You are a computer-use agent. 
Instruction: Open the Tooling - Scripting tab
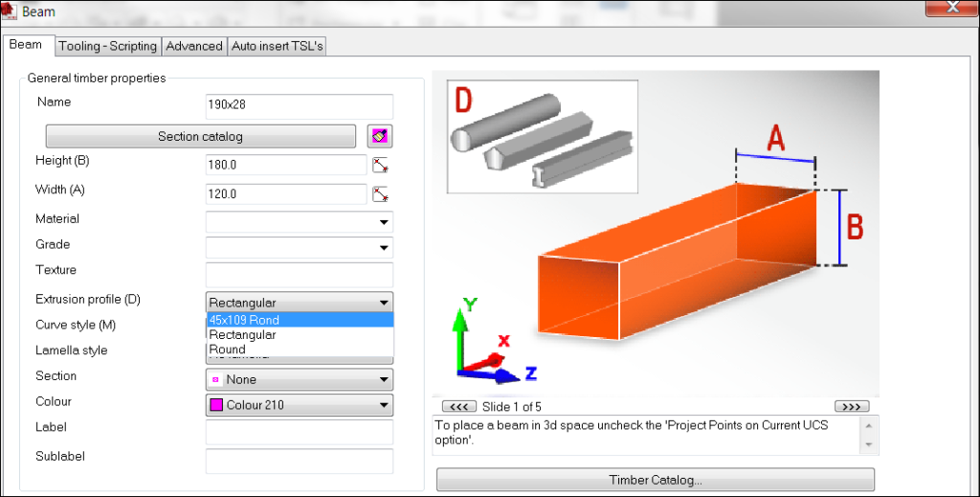coord(108,46)
